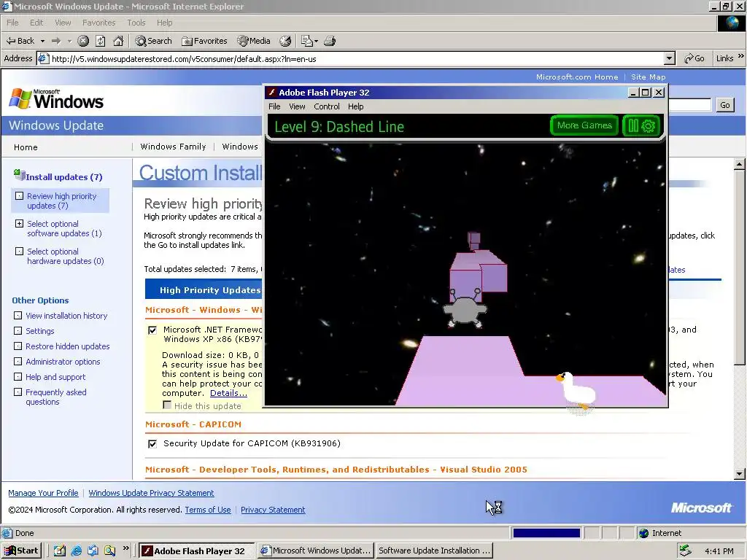Click the scroll up arrow of page

coord(740,164)
